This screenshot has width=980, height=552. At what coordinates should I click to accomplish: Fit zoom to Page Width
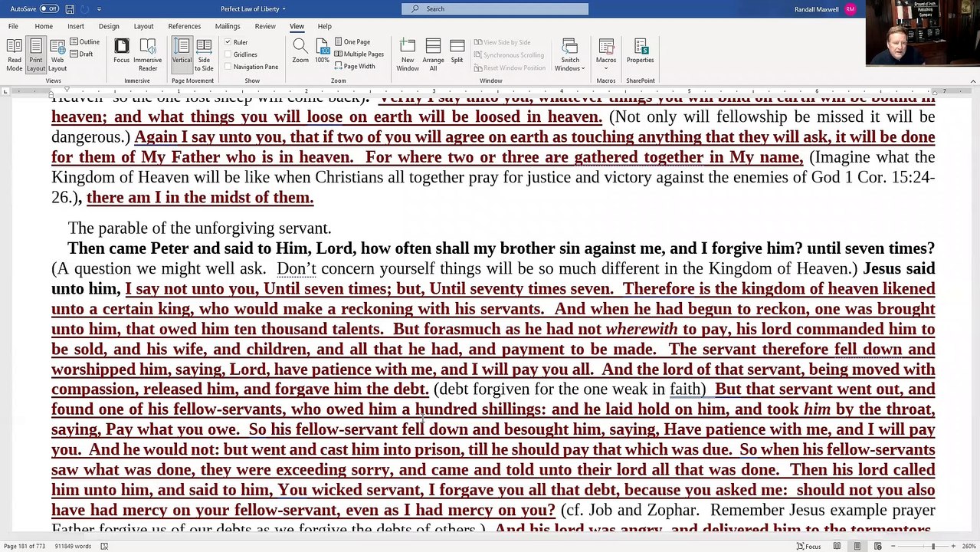click(355, 67)
